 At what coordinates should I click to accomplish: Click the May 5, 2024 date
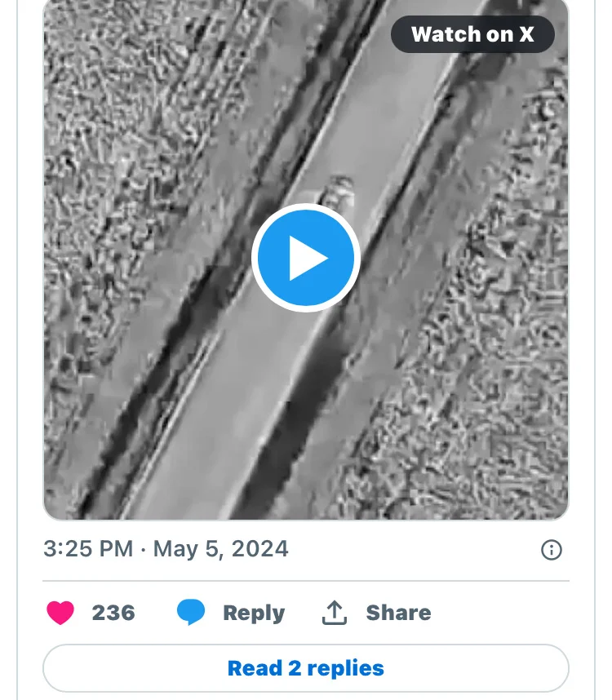point(221,548)
